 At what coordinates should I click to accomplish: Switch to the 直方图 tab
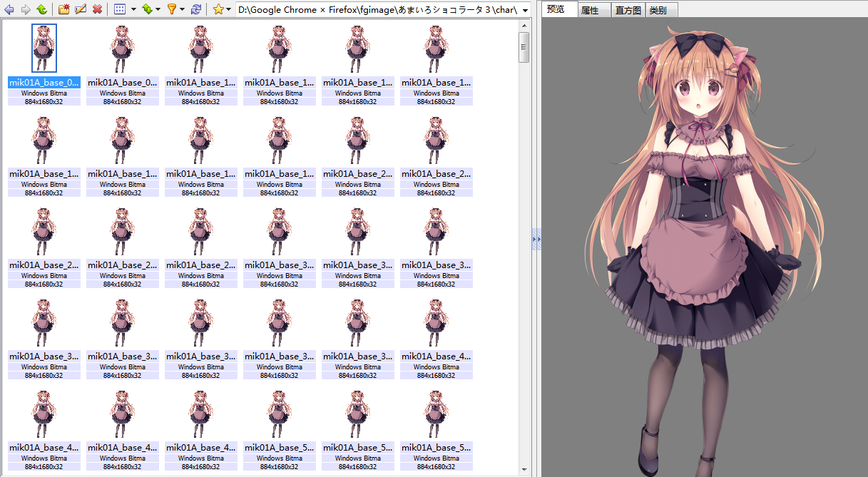pos(628,11)
